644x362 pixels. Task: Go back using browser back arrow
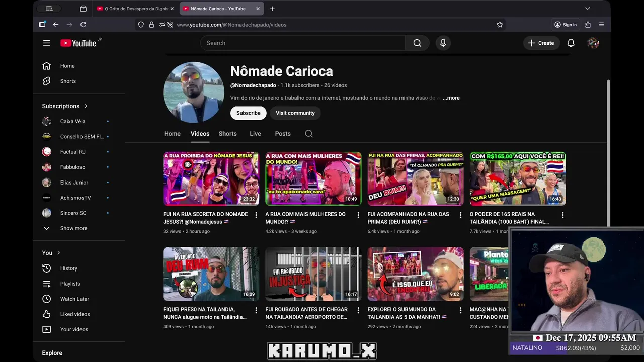(x=56, y=24)
